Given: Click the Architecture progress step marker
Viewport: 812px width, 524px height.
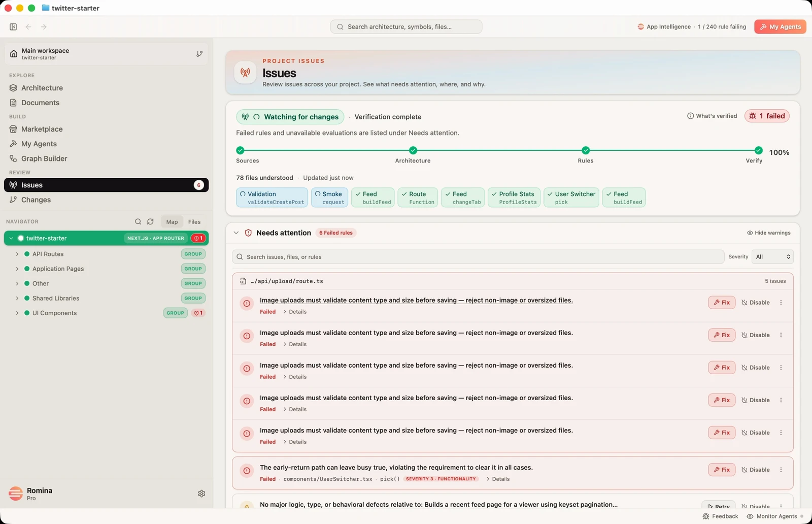Looking at the screenshot, I should point(413,150).
